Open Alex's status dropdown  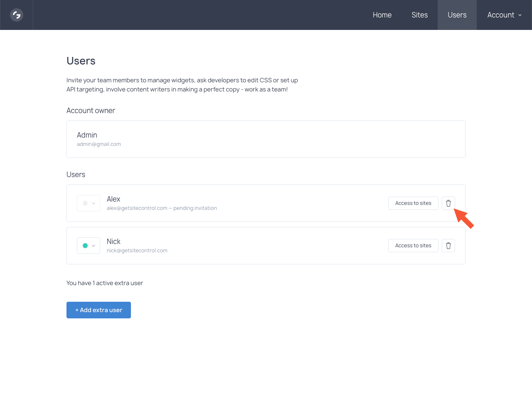[89, 203]
